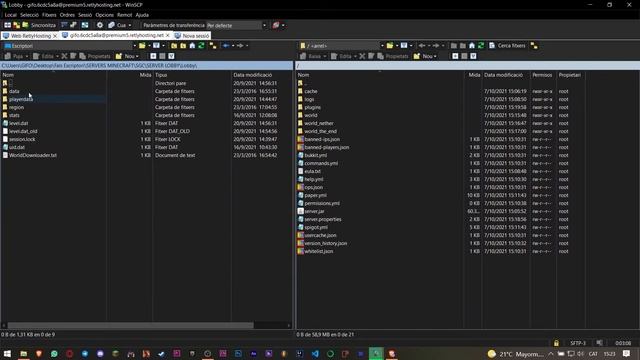Screen dimensions: 640x360
Task: Close the Web RetlyHosting session tab
Action: (x=55, y=36)
